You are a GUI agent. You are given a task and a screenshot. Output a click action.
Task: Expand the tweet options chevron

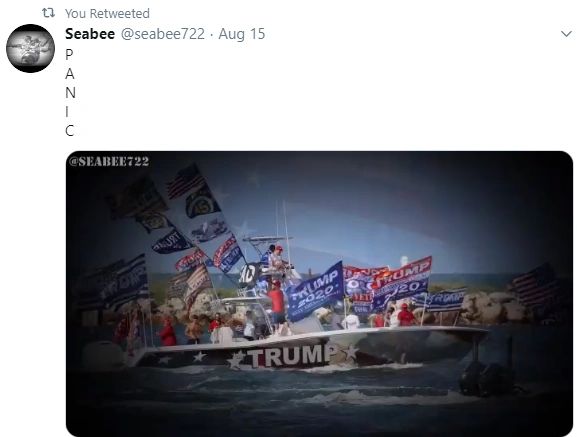[566, 34]
